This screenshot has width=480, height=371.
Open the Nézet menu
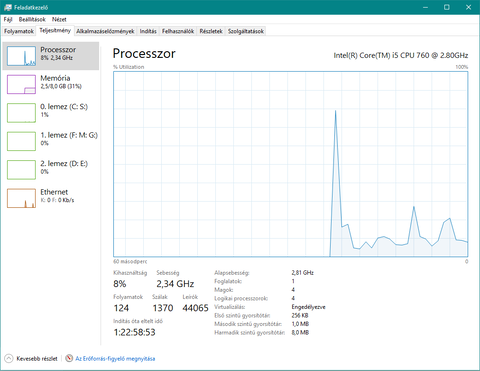[59, 19]
